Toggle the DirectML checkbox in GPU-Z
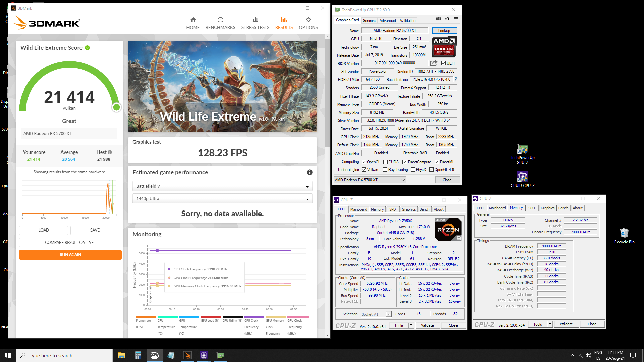 (x=437, y=162)
